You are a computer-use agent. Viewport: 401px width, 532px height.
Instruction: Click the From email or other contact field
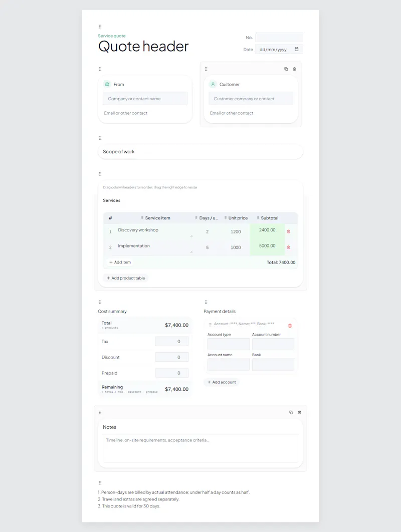pos(145,113)
